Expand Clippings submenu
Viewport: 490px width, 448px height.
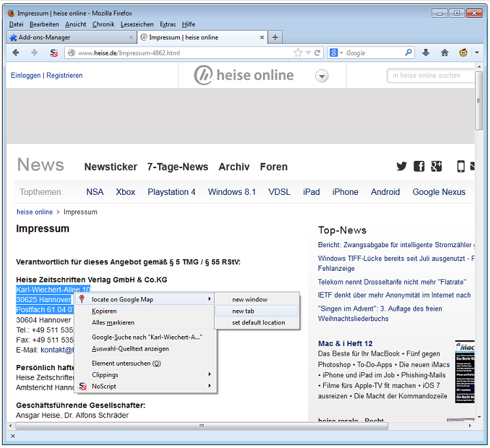[x=145, y=375]
